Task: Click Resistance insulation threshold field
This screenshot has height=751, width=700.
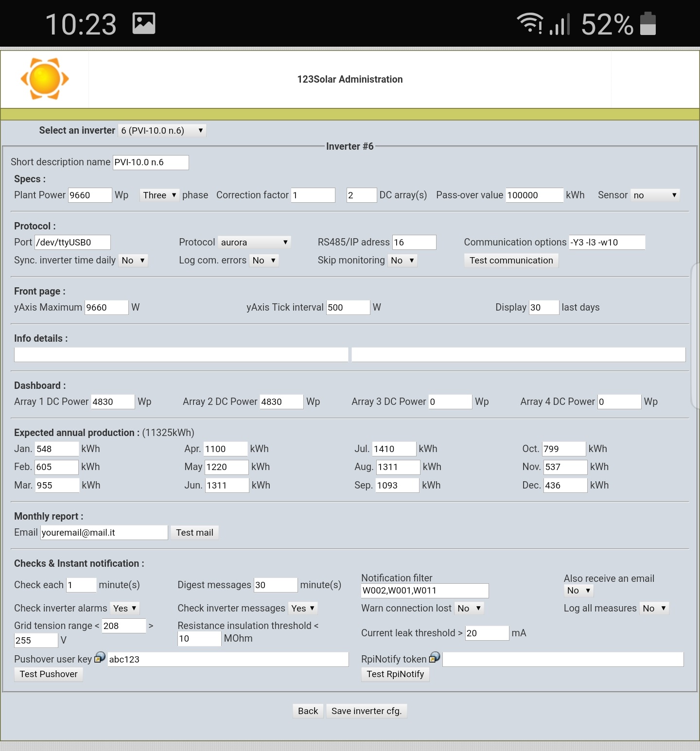Action: [x=199, y=639]
